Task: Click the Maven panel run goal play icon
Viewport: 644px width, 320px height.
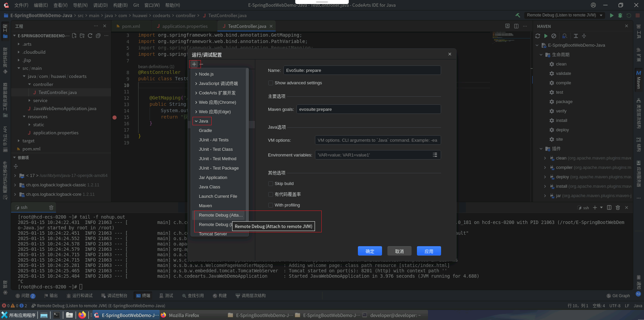Action: point(546,36)
